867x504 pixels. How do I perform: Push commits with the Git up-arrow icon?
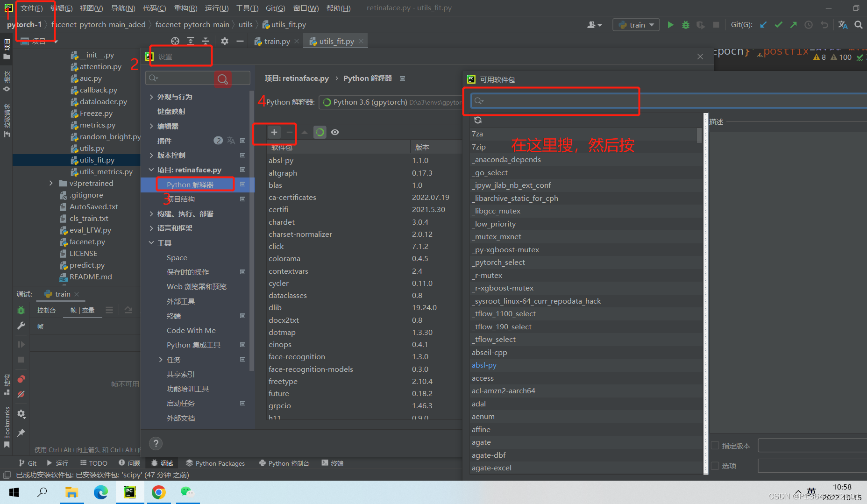click(x=793, y=25)
